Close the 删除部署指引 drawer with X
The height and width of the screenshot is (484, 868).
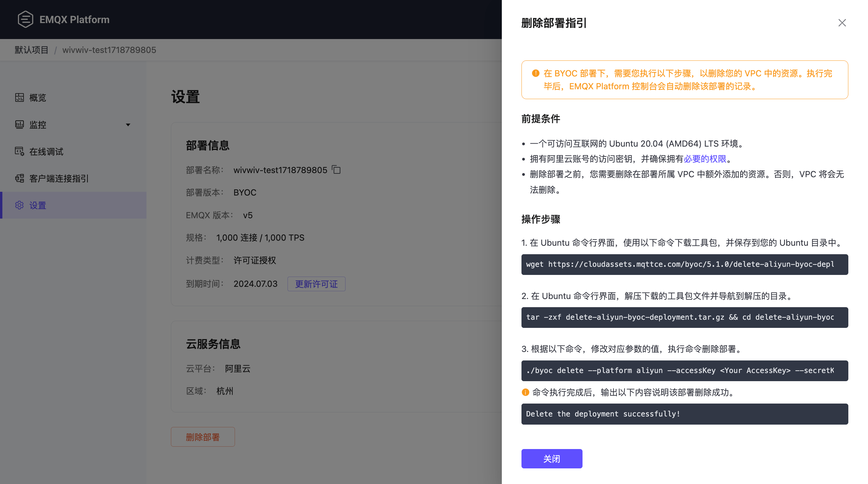pos(842,23)
